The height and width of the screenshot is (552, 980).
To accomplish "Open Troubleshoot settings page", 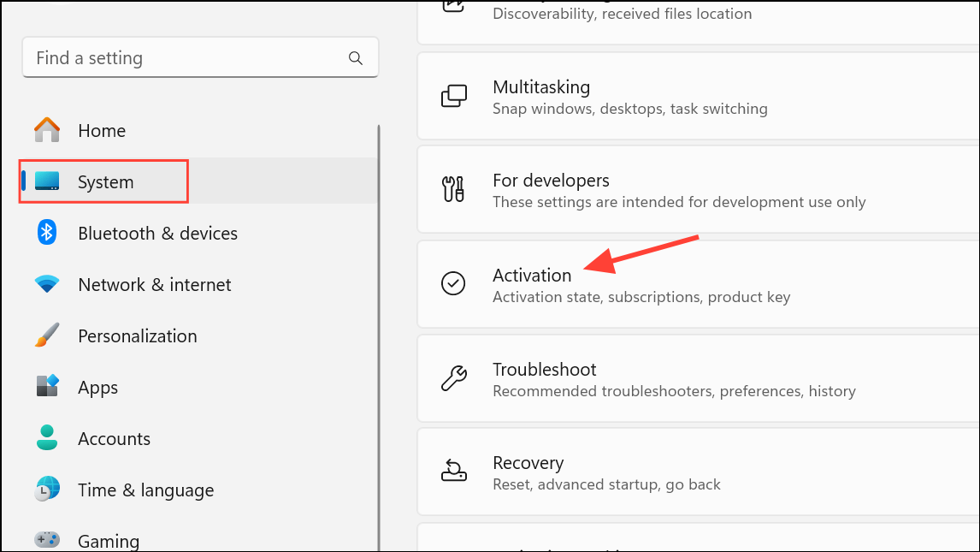I will [545, 370].
